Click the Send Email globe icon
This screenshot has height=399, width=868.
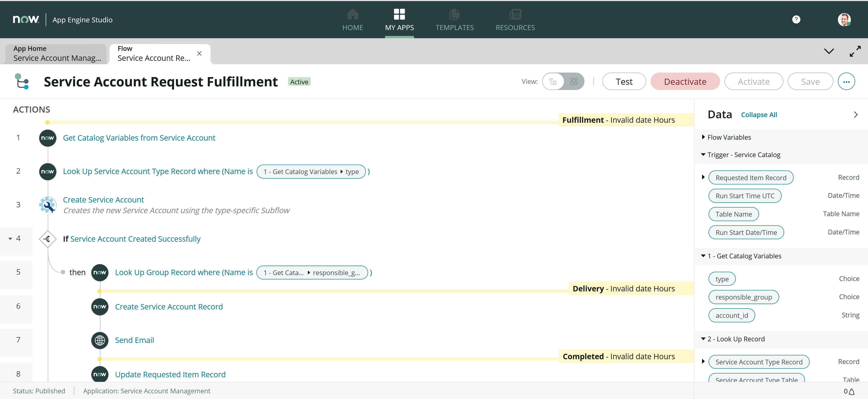[99, 340]
